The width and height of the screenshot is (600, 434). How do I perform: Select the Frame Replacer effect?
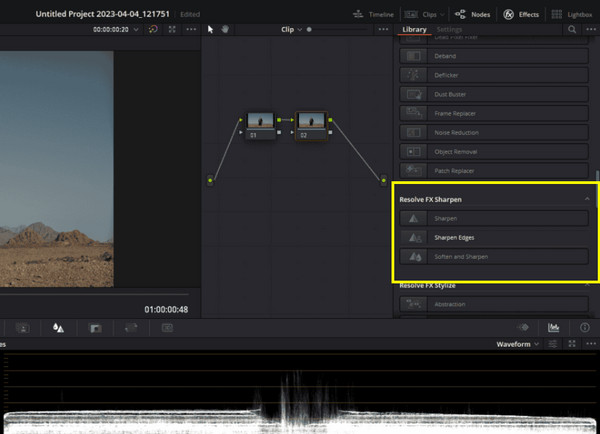click(x=494, y=113)
